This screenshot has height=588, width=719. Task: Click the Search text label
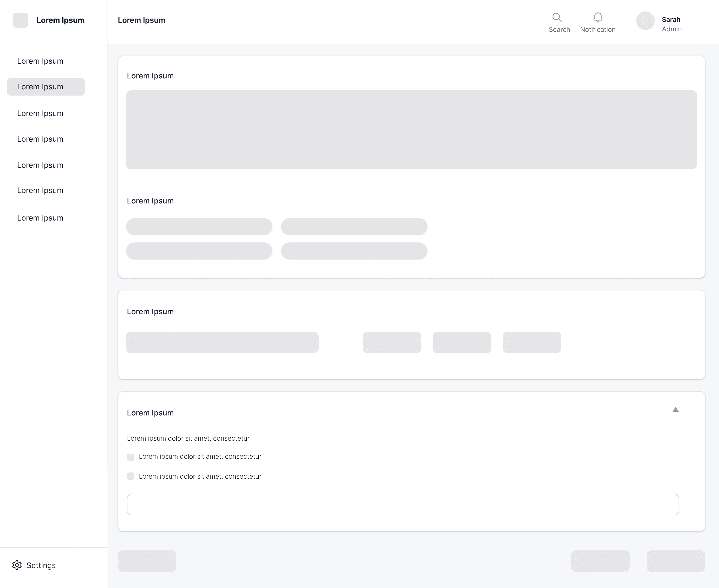coord(559,29)
